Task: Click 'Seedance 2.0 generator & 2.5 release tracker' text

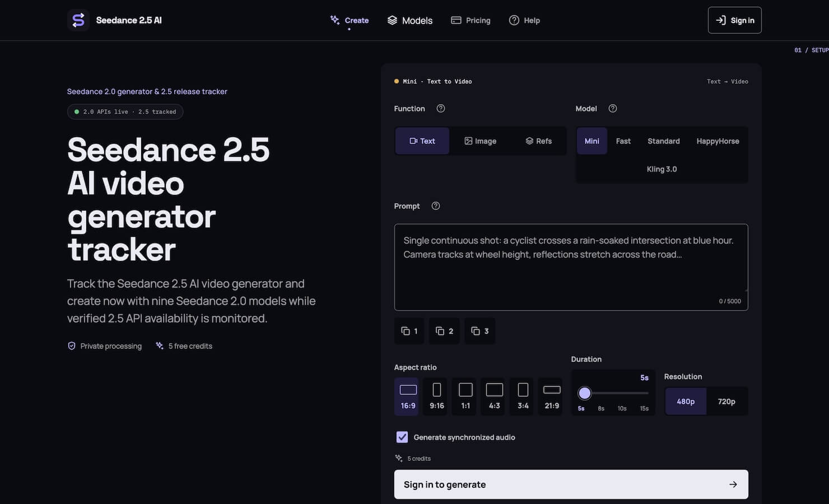Action: click(147, 91)
